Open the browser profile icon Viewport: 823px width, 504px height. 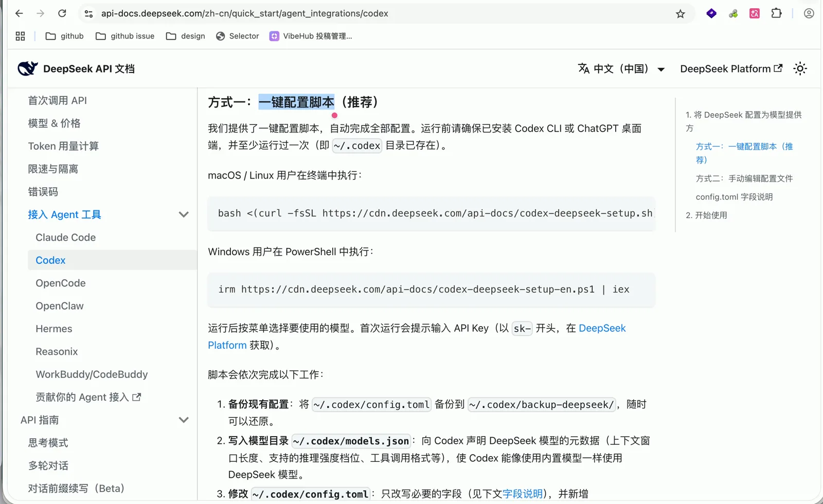(x=809, y=13)
